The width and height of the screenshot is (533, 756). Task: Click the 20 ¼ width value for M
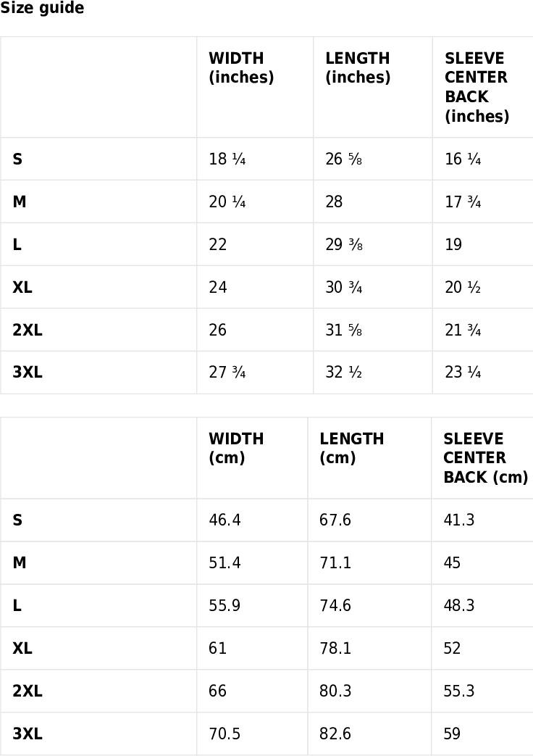pyautogui.click(x=227, y=202)
